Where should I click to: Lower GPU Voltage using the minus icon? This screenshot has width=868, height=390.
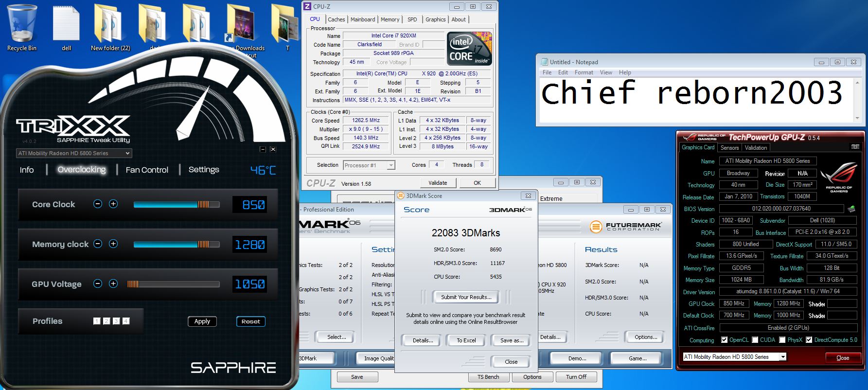pos(98,284)
